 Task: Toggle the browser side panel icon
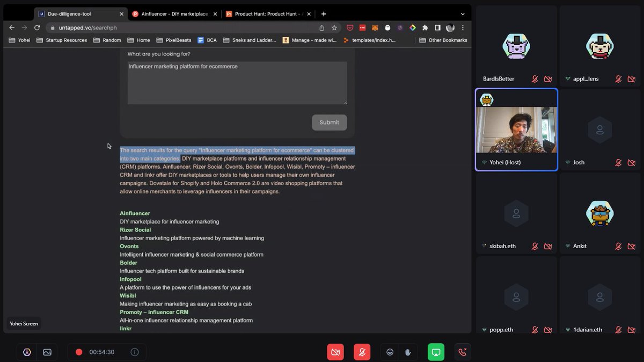pos(437,27)
